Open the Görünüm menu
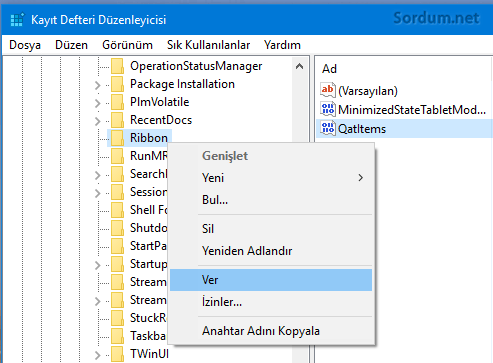The height and width of the screenshot is (363, 493). click(x=127, y=45)
